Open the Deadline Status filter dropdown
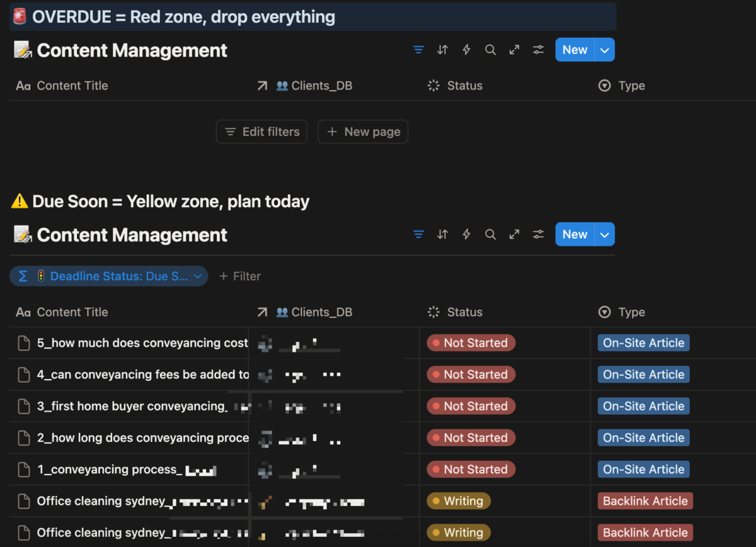 tap(109, 276)
